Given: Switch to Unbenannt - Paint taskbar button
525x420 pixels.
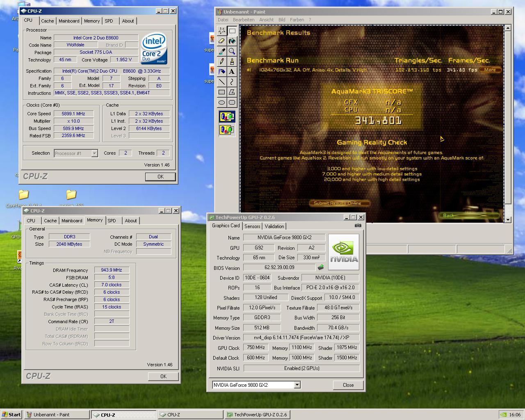Looking at the screenshot, I should (x=57, y=415).
